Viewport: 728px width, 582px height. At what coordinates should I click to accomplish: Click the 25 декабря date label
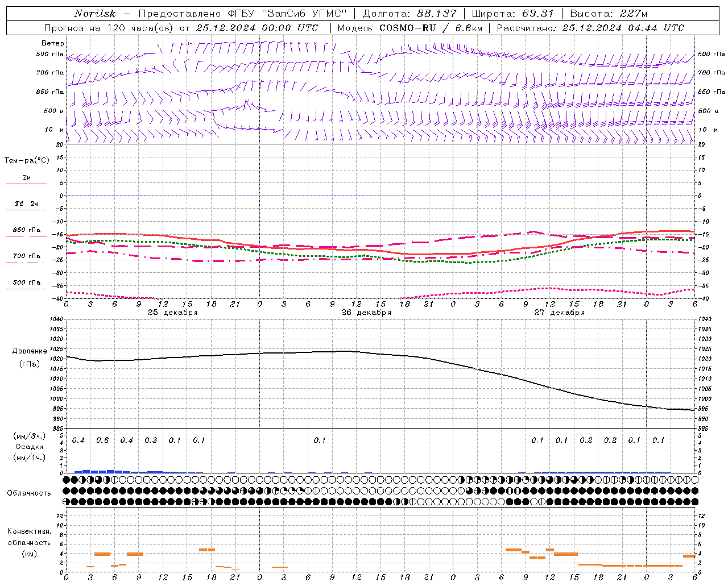[172, 313]
